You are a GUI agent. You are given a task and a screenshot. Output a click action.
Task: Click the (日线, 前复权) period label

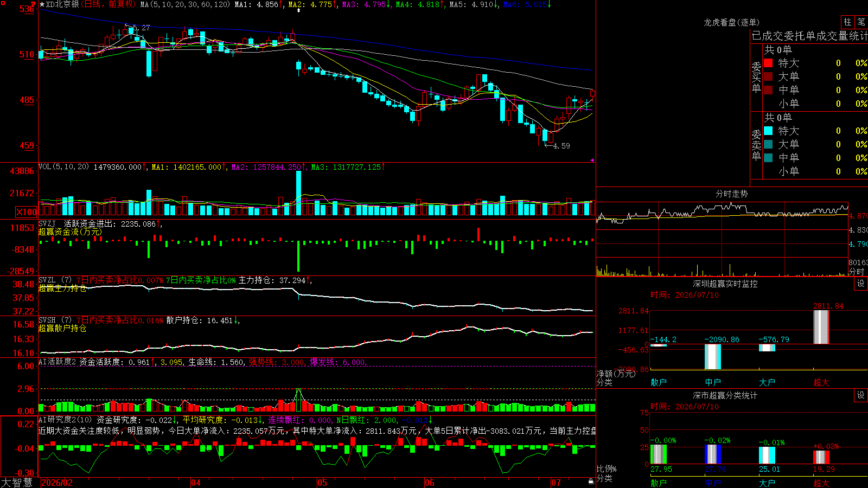[108, 4]
